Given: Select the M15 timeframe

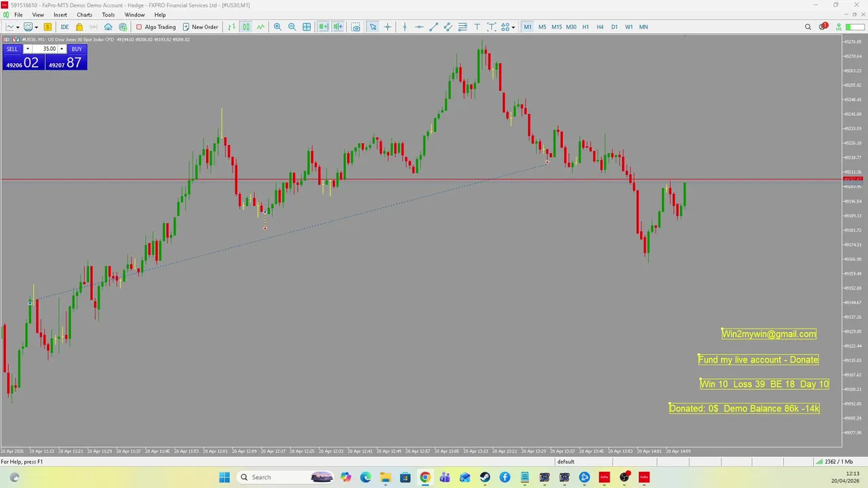Looking at the screenshot, I should (x=556, y=27).
